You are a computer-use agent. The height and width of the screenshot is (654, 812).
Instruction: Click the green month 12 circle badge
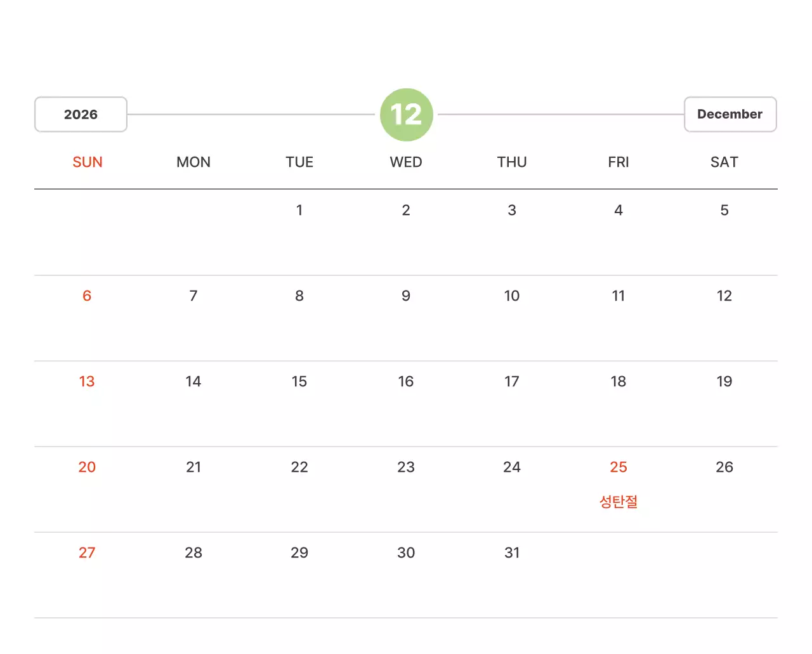tap(406, 115)
